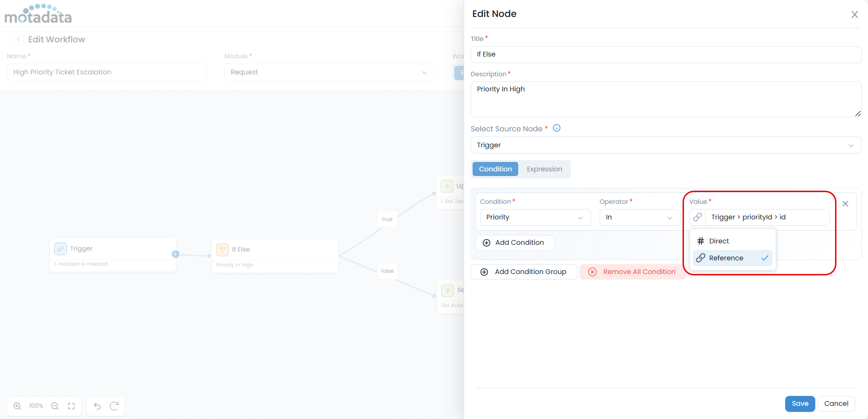Click the zoom out magnifier icon
The height and width of the screenshot is (419, 868).
pyautogui.click(x=55, y=406)
